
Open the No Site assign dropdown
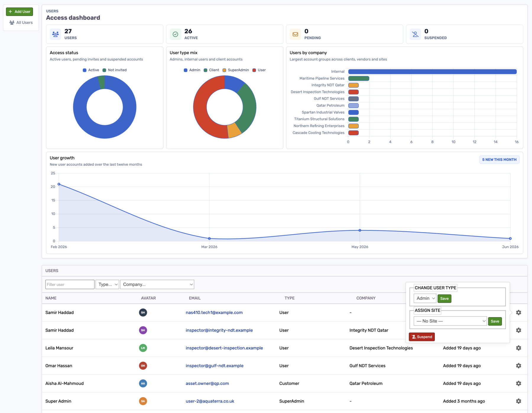click(x=450, y=321)
